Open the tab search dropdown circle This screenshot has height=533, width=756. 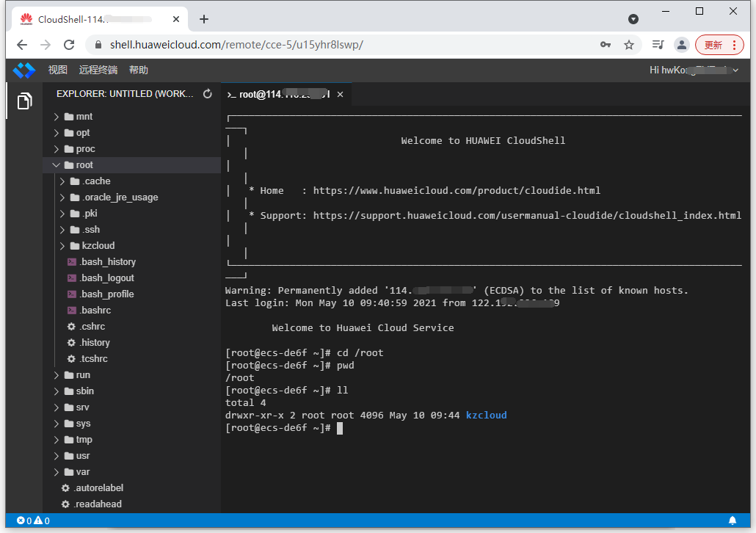pos(633,19)
